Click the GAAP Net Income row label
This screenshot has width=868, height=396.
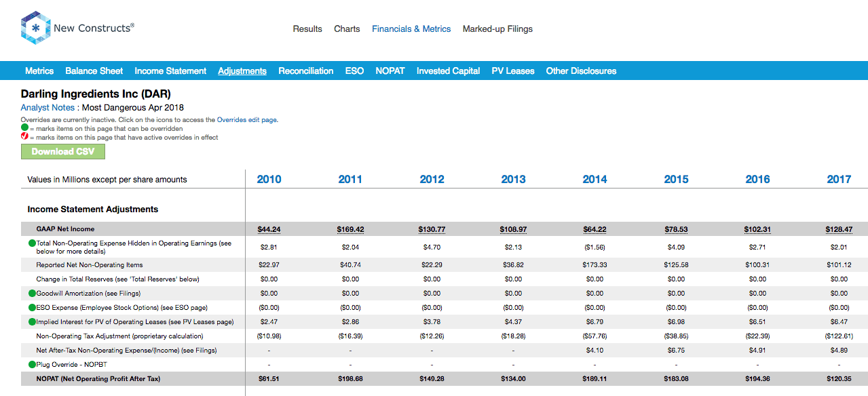click(65, 229)
